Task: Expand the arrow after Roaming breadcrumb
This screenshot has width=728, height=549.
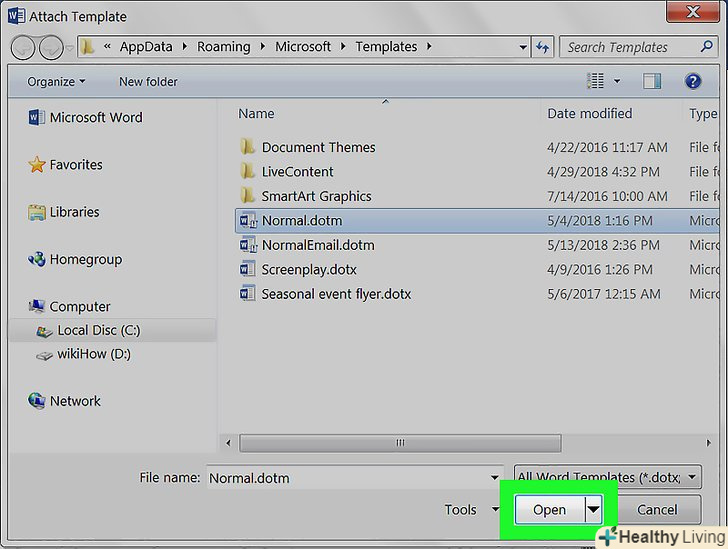Action: pos(263,46)
